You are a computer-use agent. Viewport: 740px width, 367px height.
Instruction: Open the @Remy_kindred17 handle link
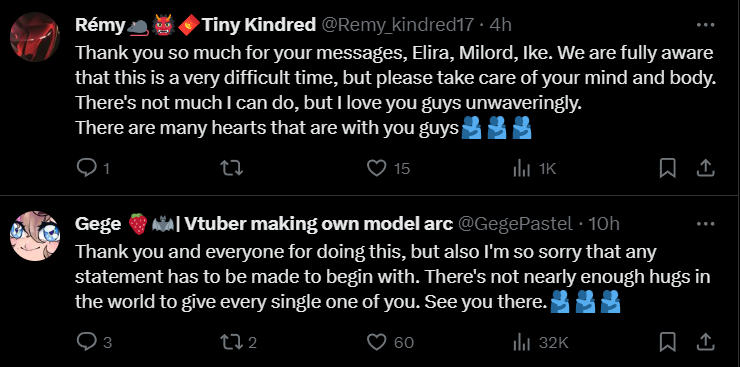click(397, 25)
